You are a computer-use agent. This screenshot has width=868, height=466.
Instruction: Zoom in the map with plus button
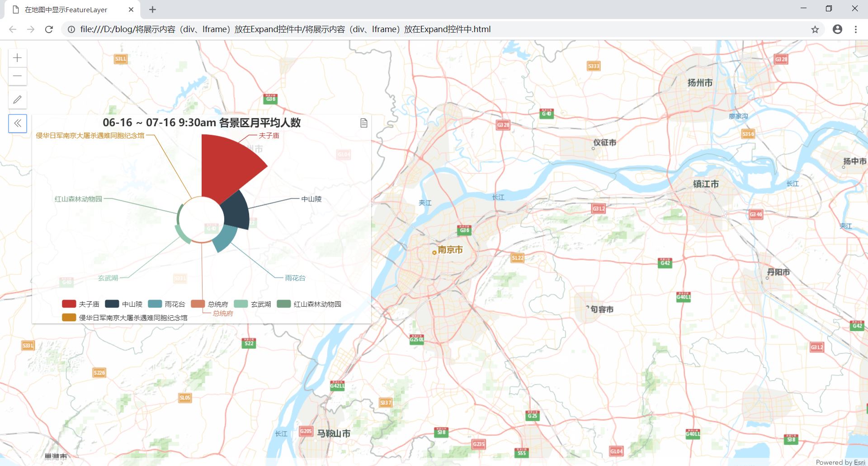click(x=18, y=58)
